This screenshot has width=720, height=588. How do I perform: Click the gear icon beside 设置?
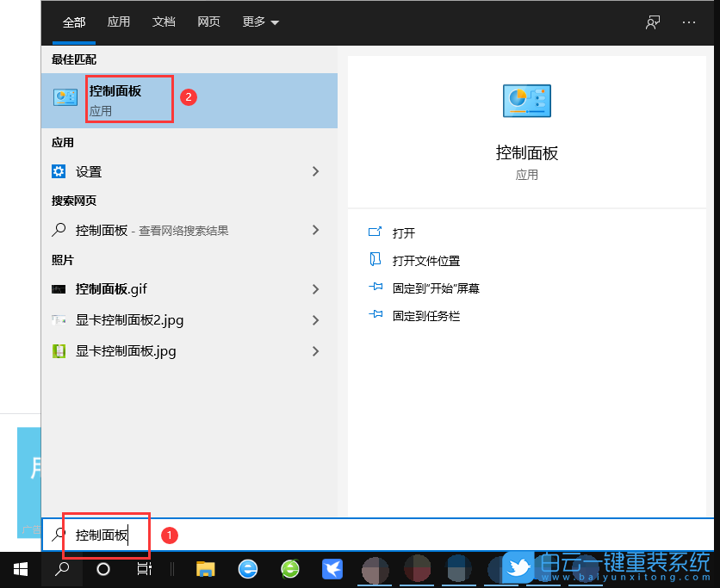point(59,171)
